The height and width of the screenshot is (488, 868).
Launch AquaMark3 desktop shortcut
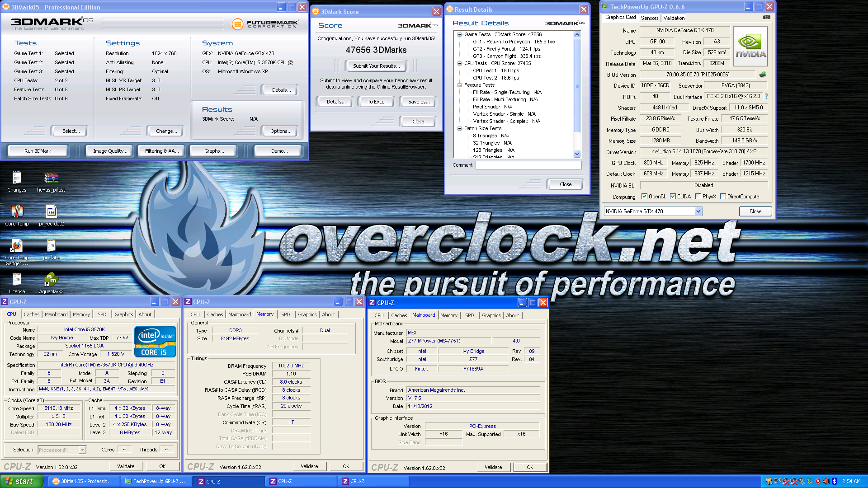coord(51,283)
